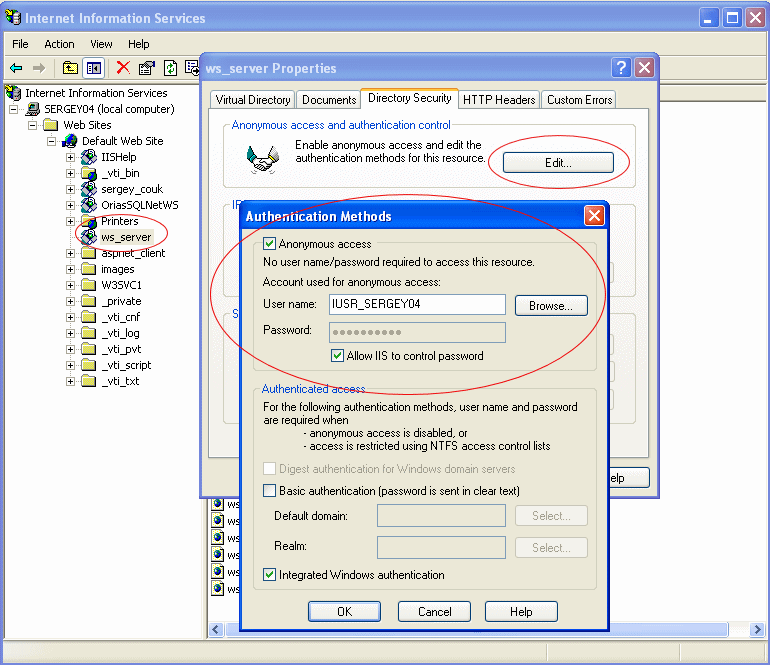This screenshot has height=665, width=770.
Task: Click horizontal scrollbar right arrow
Action: (757, 629)
